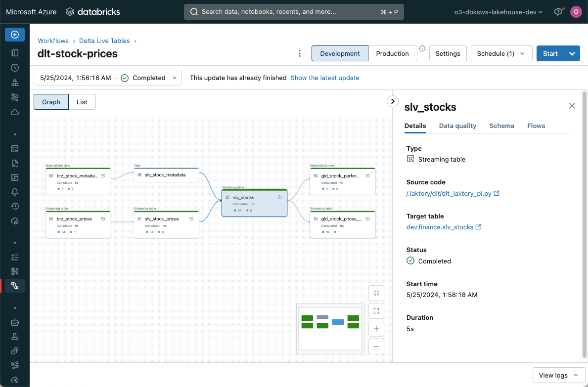Zoom out the graph with minus icon
This screenshot has height=387, width=588.
click(376, 346)
